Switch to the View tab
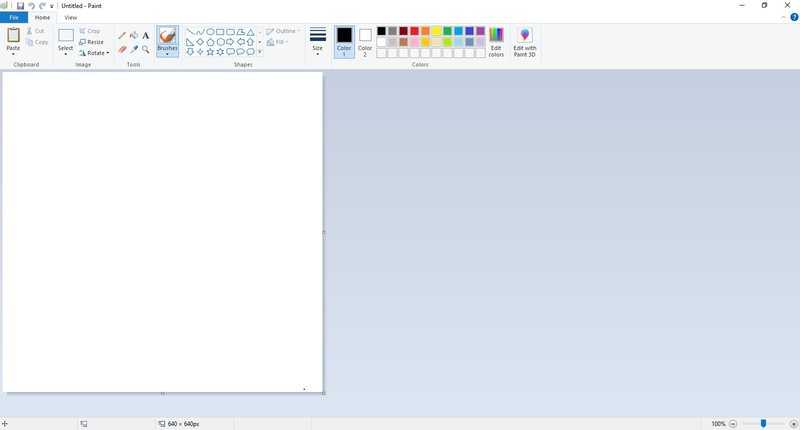Viewport: 800px width, 430px height. (70, 17)
